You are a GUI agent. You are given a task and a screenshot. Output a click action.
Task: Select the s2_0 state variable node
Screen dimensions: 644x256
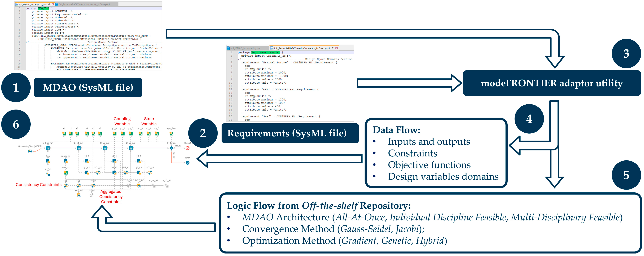coord(149,134)
